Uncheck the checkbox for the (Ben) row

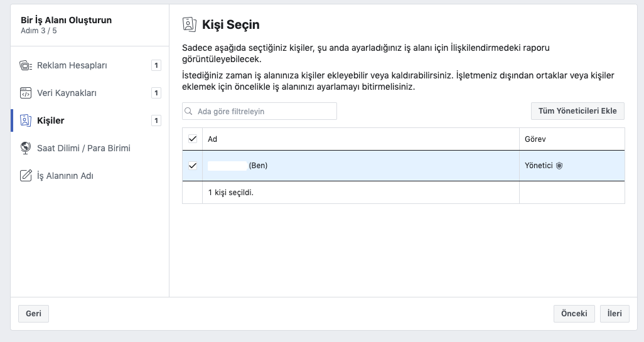click(192, 166)
